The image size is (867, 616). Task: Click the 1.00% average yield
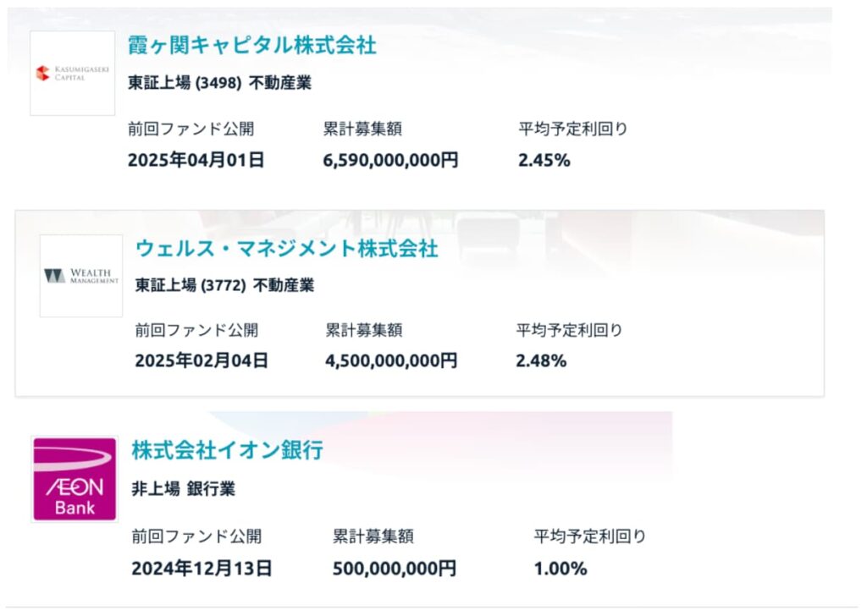tap(561, 569)
